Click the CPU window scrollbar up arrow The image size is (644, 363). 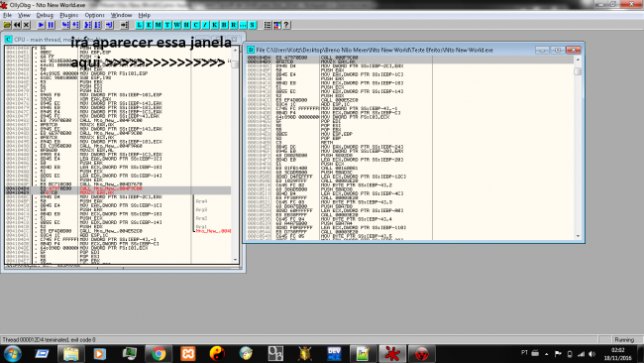tap(236, 51)
